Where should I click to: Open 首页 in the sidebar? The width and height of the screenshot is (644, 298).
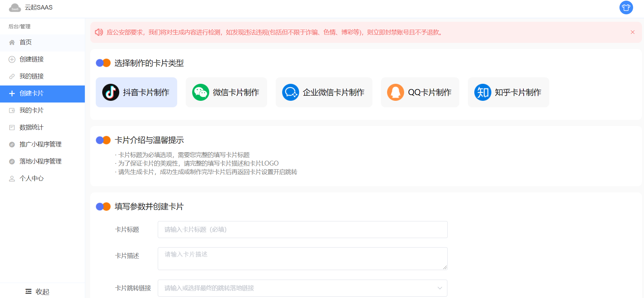[42, 42]
